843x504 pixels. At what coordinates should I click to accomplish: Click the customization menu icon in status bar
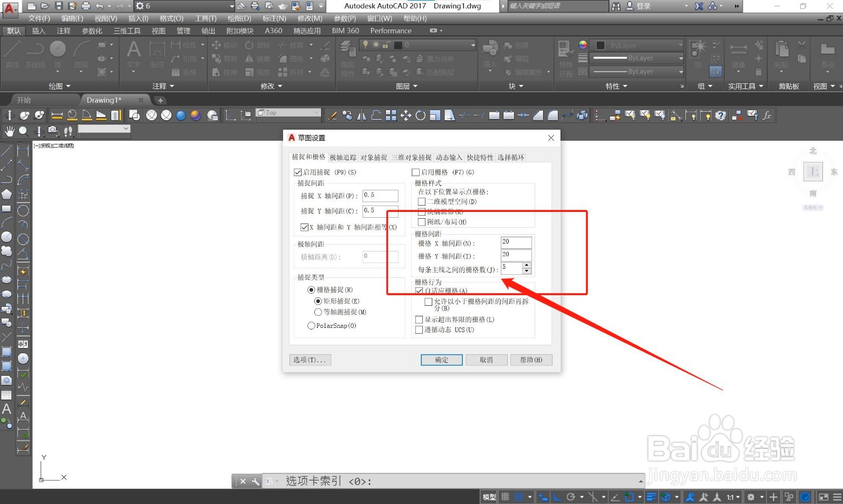tap(837, 497)
